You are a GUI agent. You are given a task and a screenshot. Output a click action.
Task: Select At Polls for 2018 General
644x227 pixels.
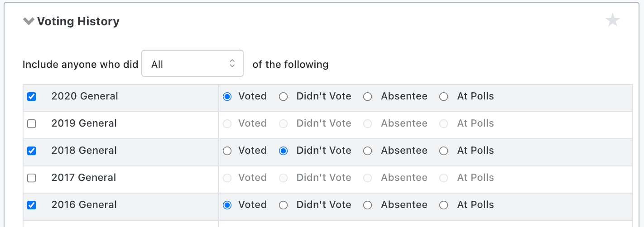pyautogui.click(x=444, y=151)
